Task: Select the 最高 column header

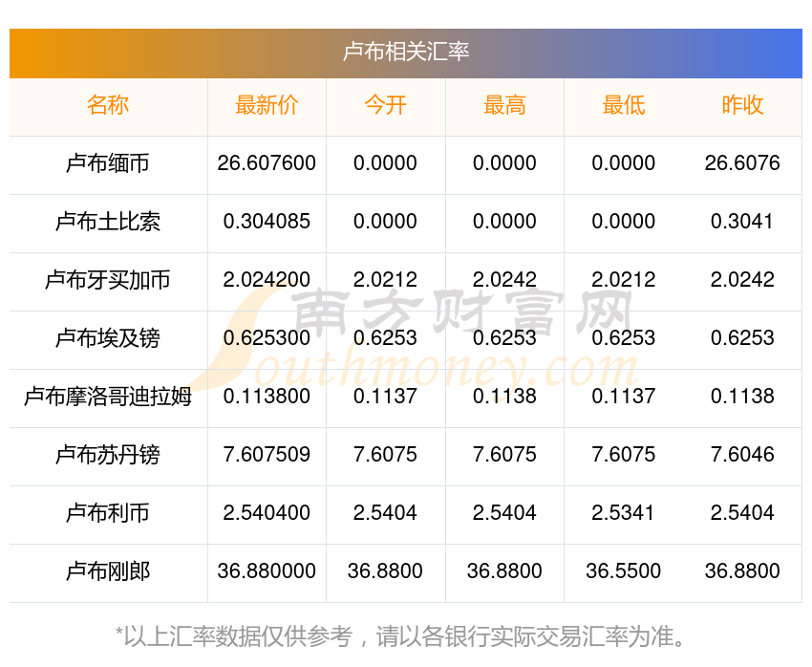Action: click(x=504, y=105)
